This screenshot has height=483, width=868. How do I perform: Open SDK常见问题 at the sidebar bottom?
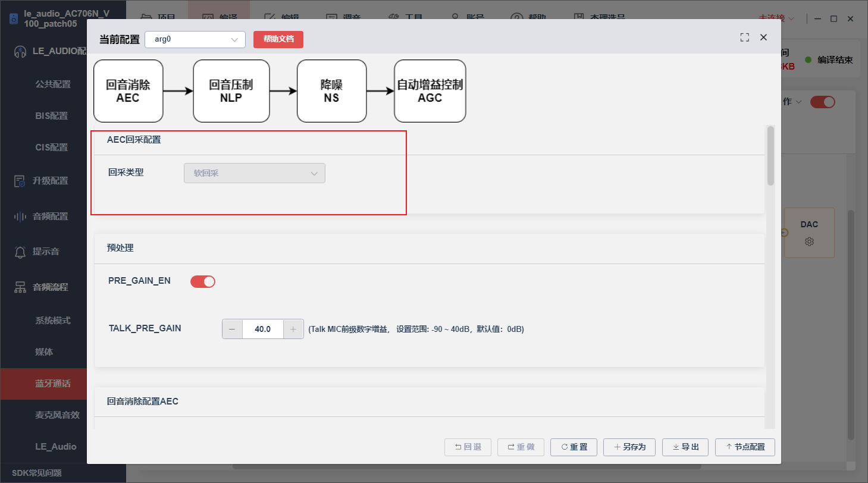(37, 473)
